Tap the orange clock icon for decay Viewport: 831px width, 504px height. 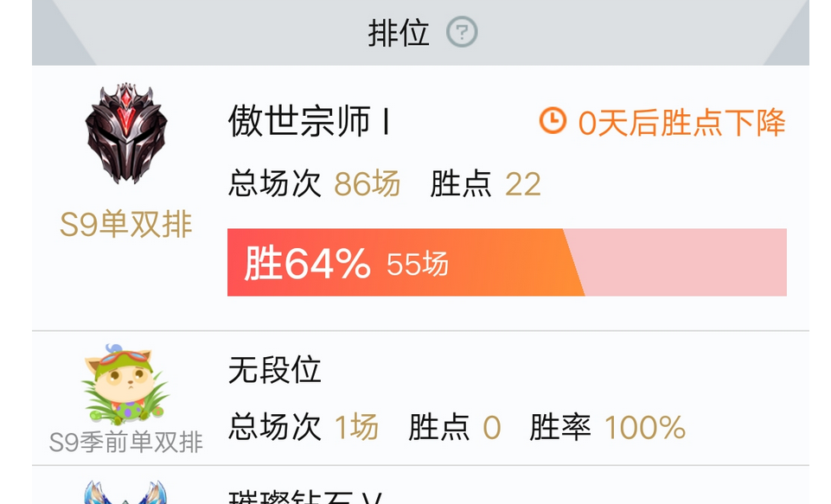click(x=553, y=121)
